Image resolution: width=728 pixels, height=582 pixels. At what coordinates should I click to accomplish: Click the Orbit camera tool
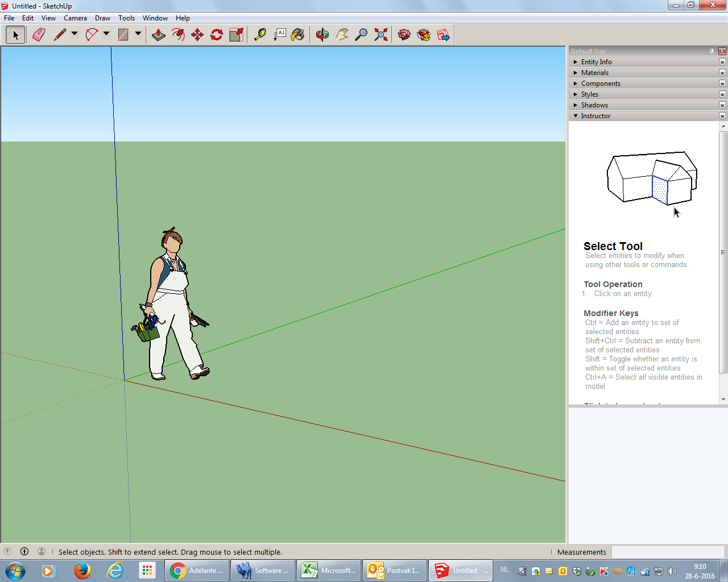coord(322,35)
